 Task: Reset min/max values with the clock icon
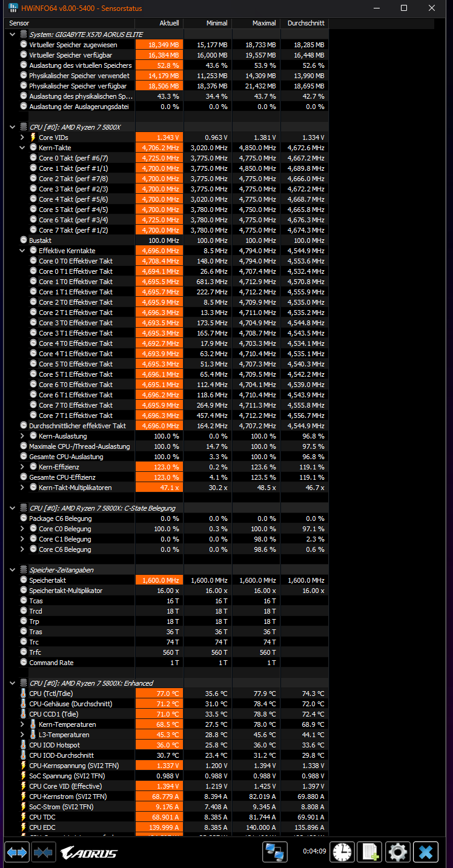[x=342, y=852]
